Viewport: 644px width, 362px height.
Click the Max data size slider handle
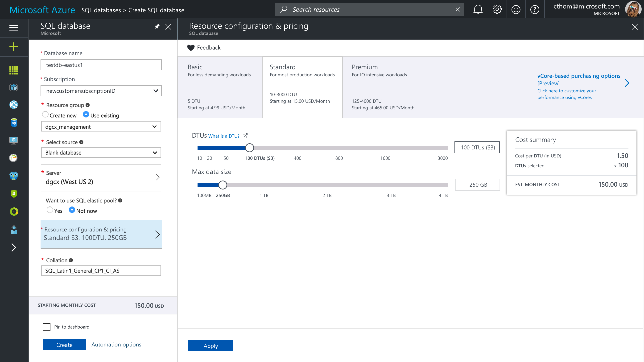(x=223, y=185)
